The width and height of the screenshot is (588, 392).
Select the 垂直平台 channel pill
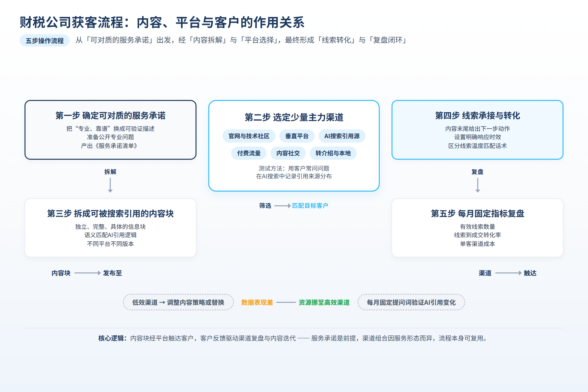point(297,136)
